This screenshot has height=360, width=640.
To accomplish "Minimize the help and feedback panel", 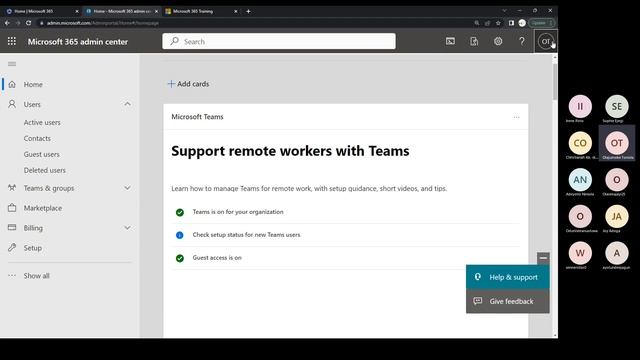I will (x=543, y=258).
